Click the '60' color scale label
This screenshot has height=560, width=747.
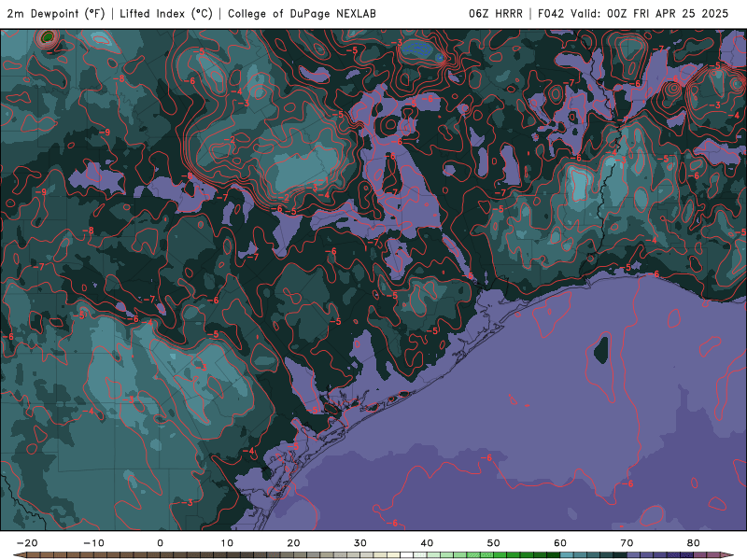(560, 543)
